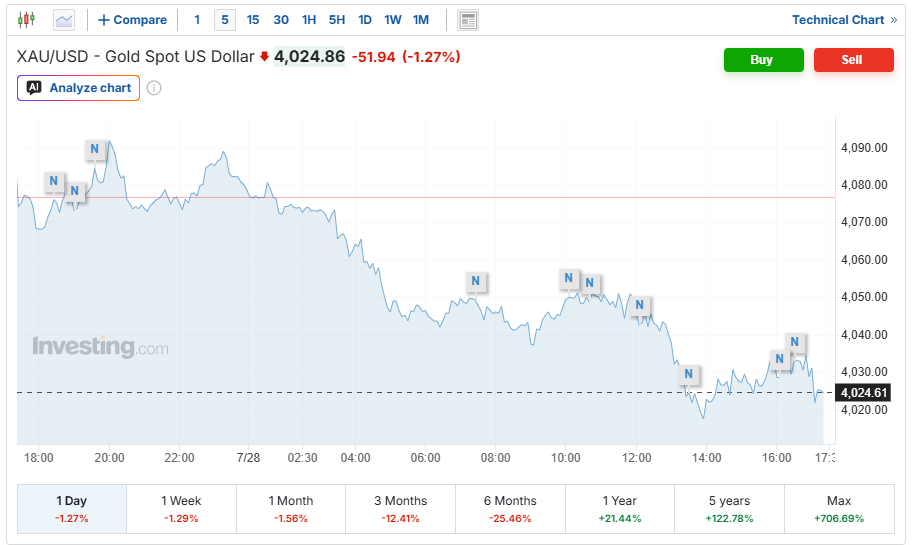Open the Technical Chart link
The width and height of the screenshot is (914, 545).
point(844,20)
